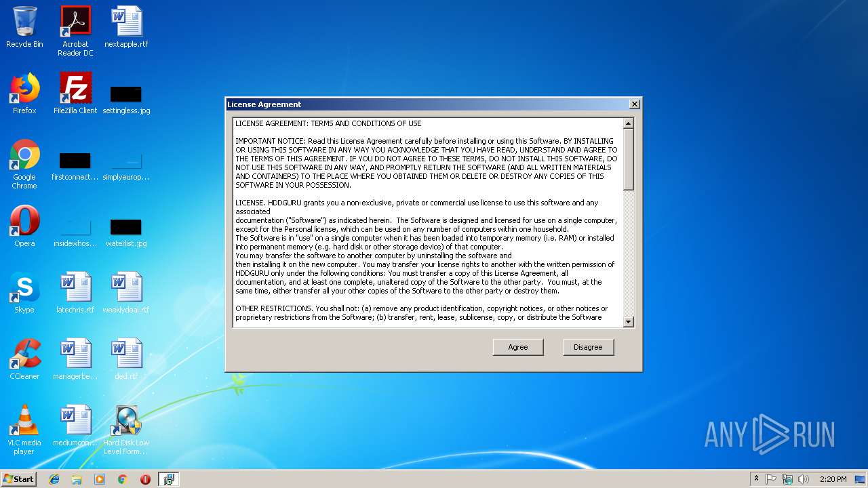Select the Skype desktop shortcut
Screen dimensions: 868x488
click(x=24, y=293)
